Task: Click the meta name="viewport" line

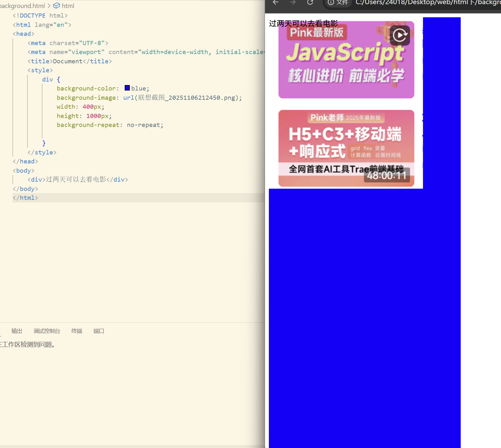Action: click(x=146, y=52)
